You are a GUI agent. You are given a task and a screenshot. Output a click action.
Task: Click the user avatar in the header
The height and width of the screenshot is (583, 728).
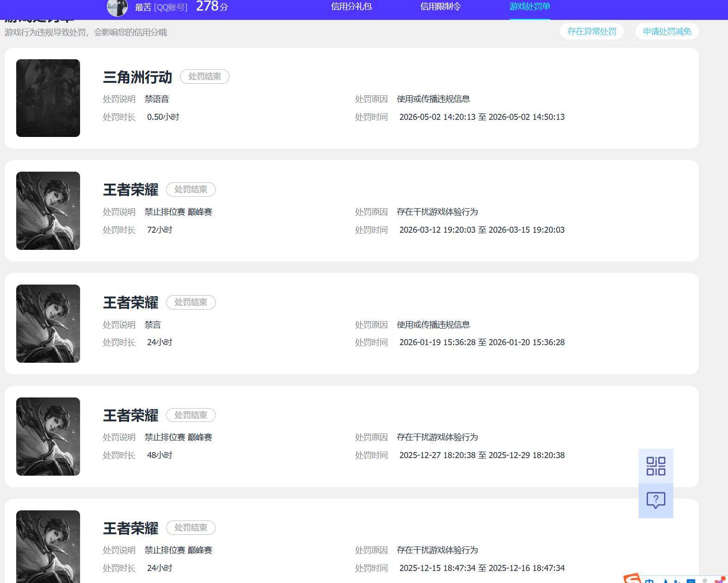(x=117, y=7)
